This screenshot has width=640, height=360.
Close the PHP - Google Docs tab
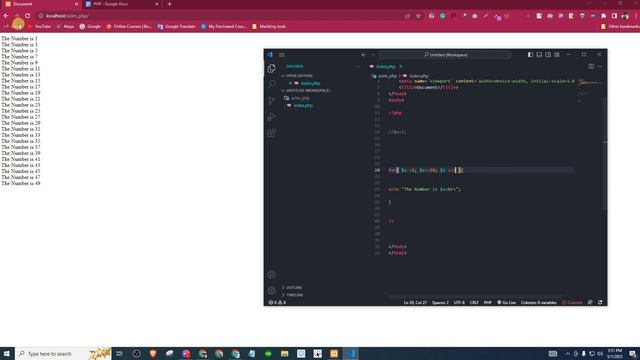pyautogui.click(x=157, y=4)
